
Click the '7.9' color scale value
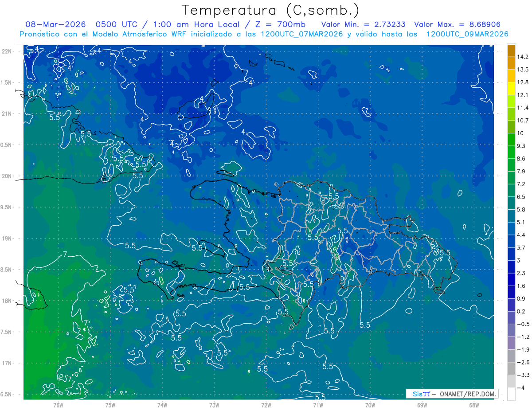click(x=521, y=172)
